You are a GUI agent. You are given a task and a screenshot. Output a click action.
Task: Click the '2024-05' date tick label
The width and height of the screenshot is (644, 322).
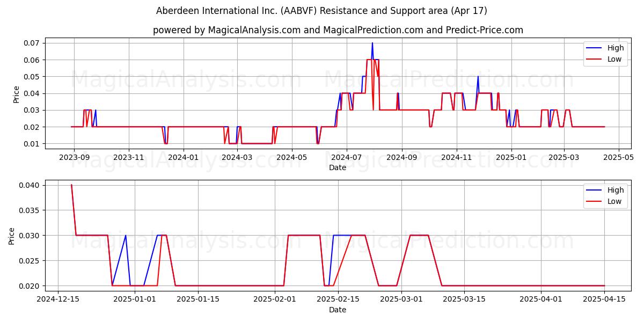pyautogui.click(x=292, y=158)
